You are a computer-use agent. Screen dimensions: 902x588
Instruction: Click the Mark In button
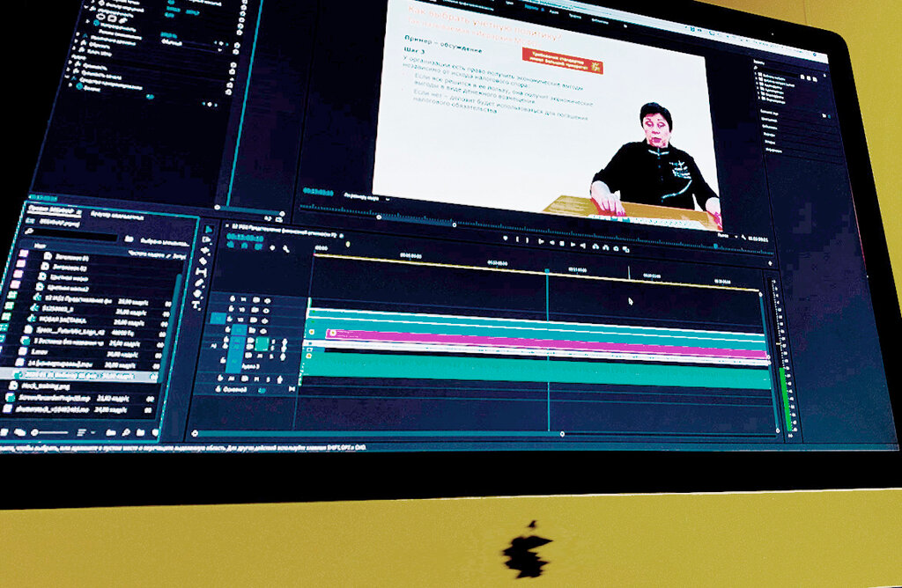(517, 239)
